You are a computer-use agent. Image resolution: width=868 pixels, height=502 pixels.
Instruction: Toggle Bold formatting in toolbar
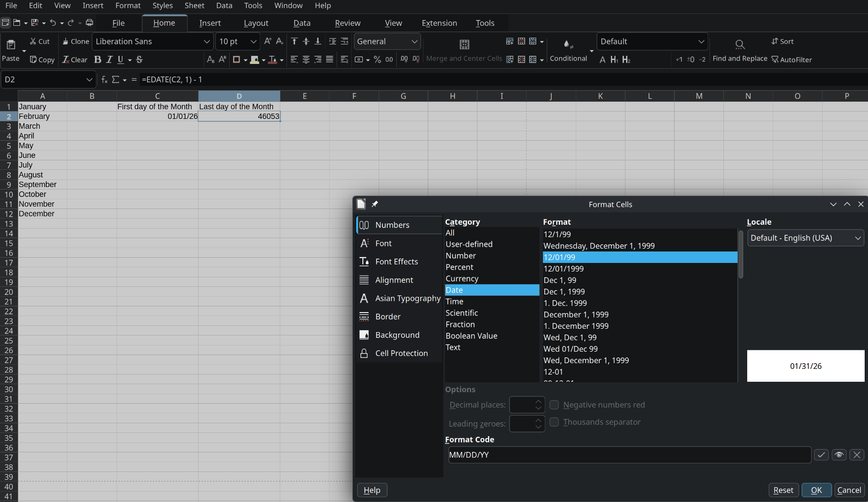(x=97, y=60)
